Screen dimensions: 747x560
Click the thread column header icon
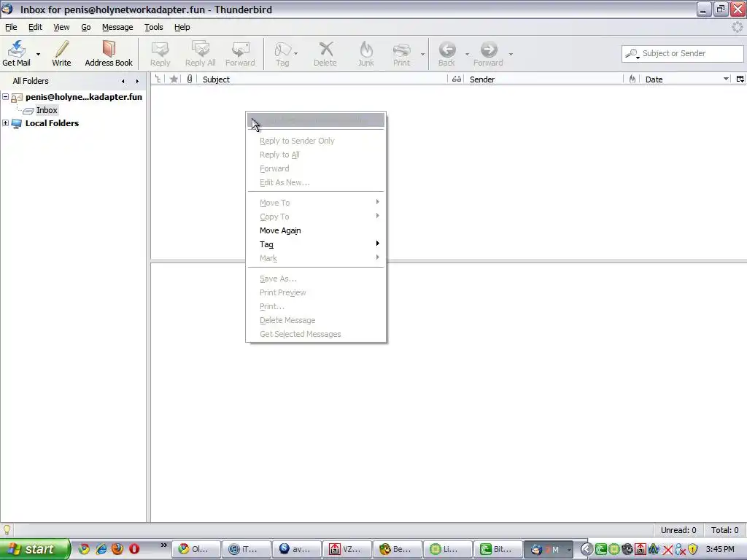tap(158, 79)
